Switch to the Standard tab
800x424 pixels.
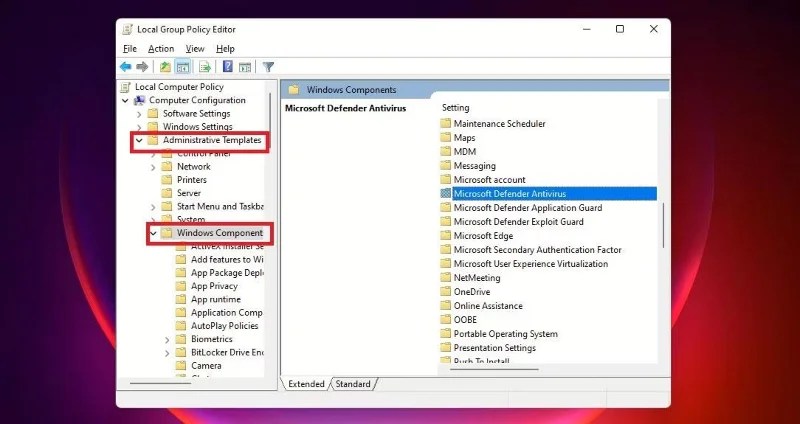click(353, 384)
